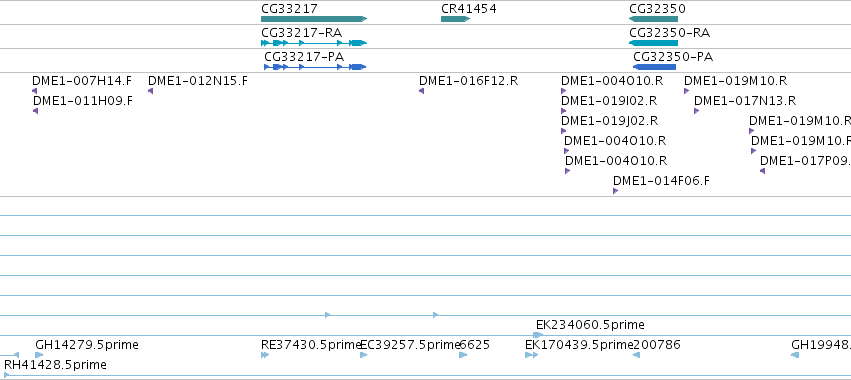Click the CG32350-RA transcript bar
This screenshot has width=851, height=380.
(653, 43)
